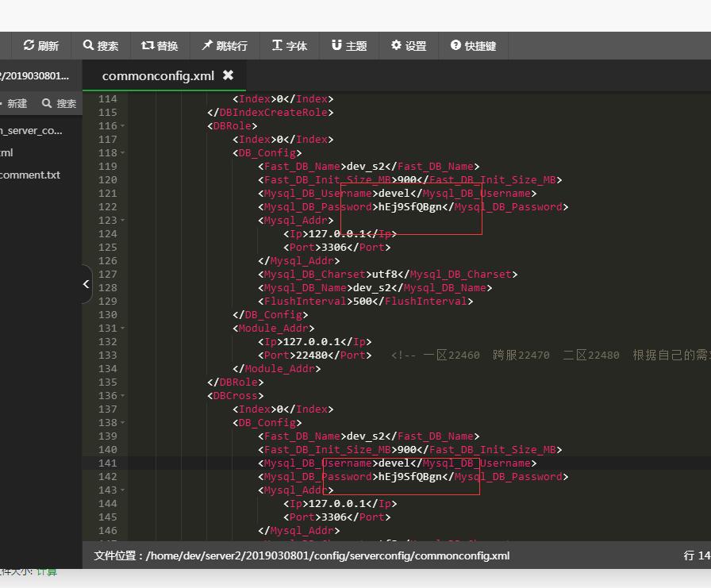The width and height of the screenshot is (711, 588).
Task: Click line number 121 in the gutter
Action: tap(107, 194)
